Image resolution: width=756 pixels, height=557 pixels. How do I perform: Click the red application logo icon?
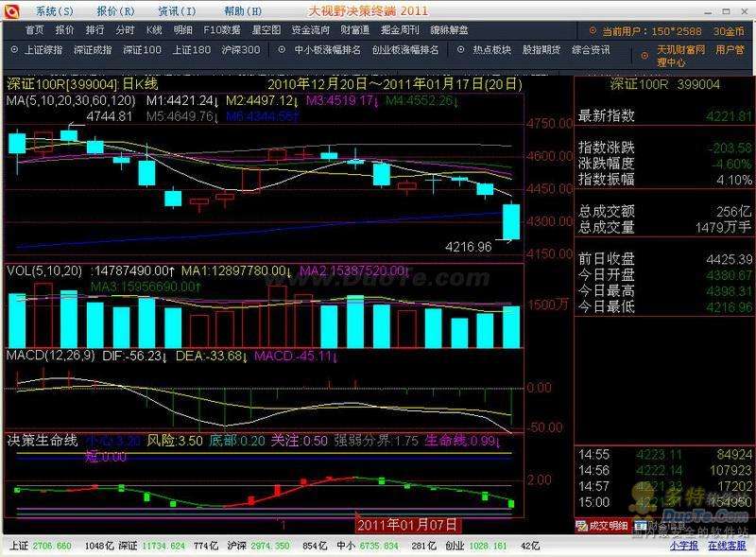coord(11,10)
